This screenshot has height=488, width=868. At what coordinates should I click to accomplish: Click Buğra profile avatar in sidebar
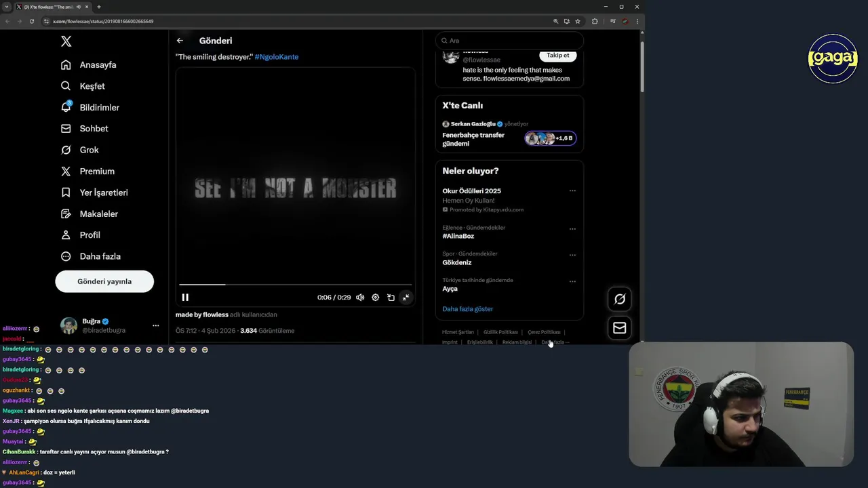pos(68,325)
